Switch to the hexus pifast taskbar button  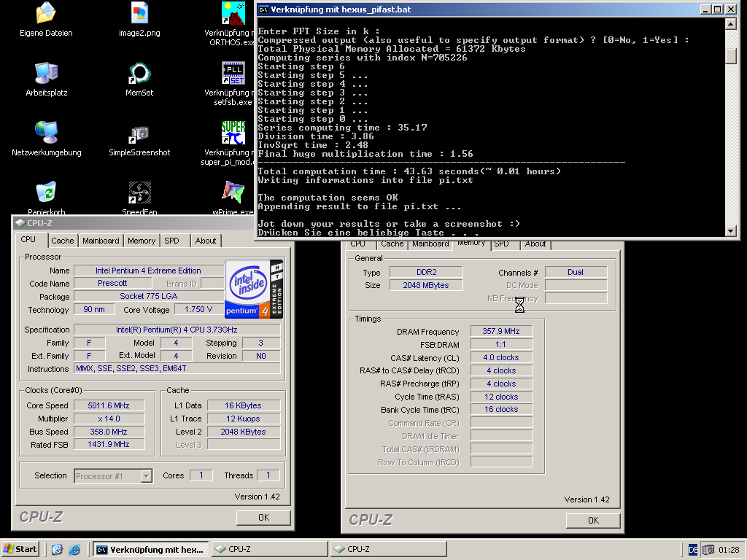pos(151,550)
